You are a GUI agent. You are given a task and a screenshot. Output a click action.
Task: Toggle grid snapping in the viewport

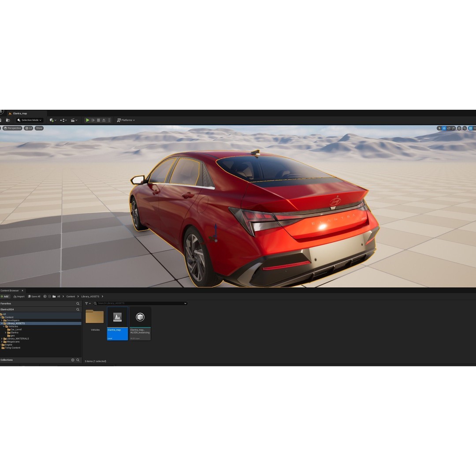[x=471, y=128]
